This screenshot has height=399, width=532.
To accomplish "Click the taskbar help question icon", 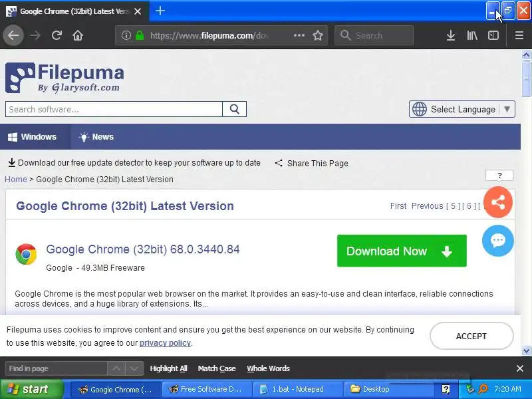I will 446,389.
